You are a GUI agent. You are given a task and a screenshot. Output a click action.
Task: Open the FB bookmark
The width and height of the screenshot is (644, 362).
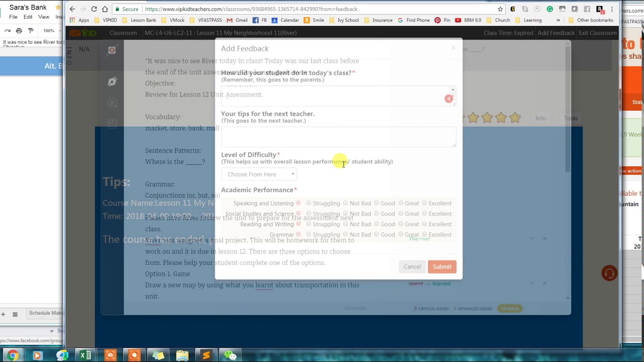260,20
